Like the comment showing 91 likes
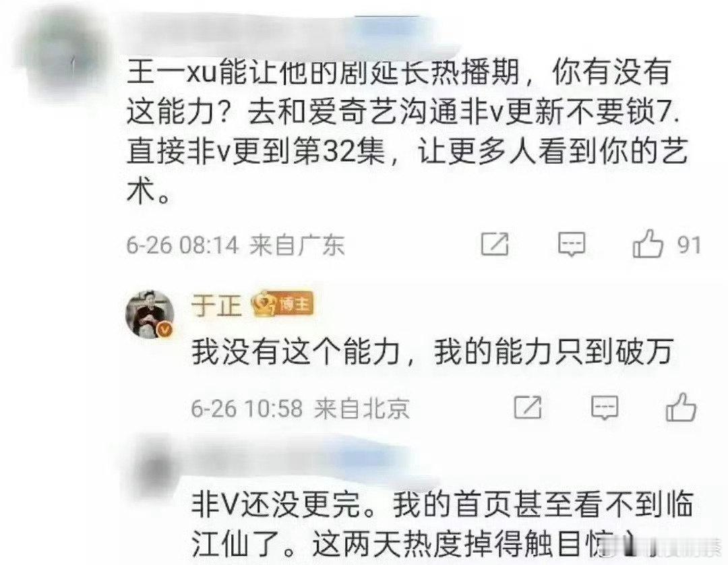728x565 pixels. (x=648, y=243)
